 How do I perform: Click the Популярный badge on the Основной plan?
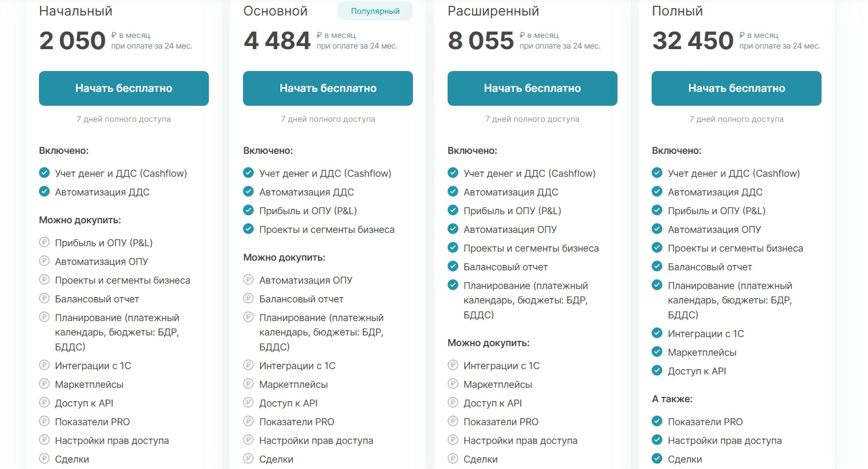[x=375, y=11]
